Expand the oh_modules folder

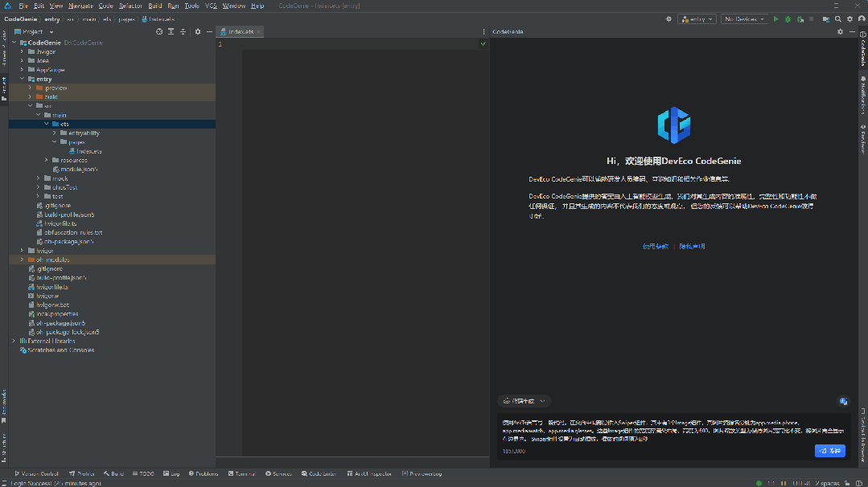23,260
